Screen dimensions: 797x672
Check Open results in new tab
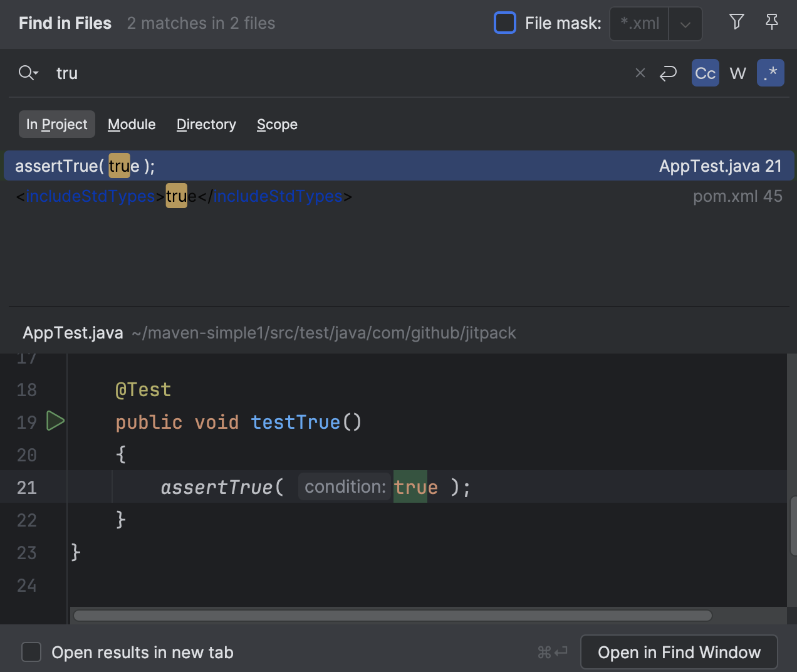coord(31,652)
